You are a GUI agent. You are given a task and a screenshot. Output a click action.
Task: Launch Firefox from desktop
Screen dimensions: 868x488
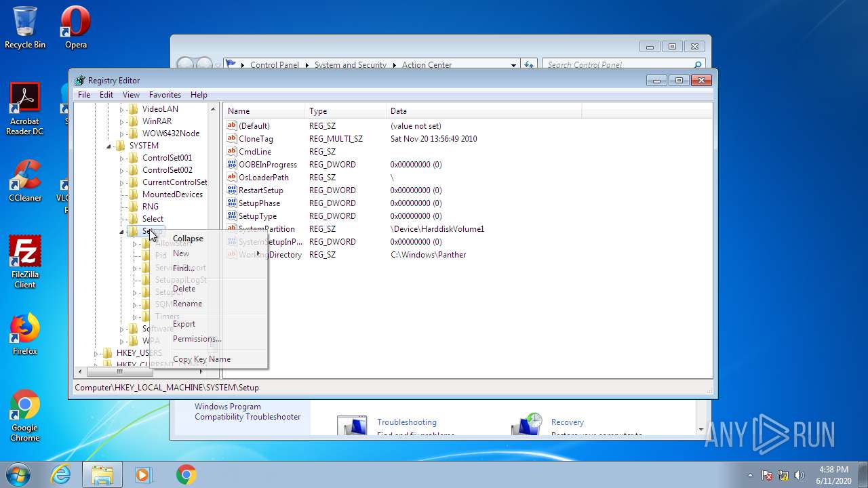tap(25, 334)
